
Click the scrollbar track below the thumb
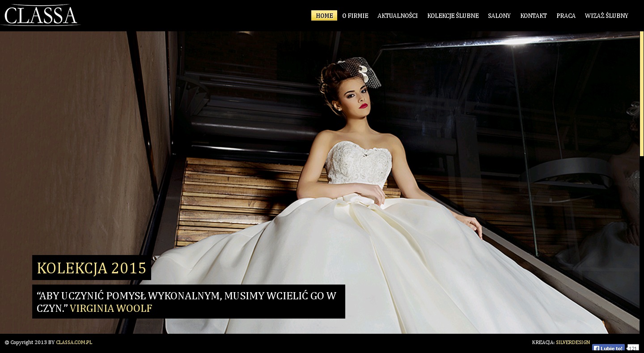[x=642, y=246]
